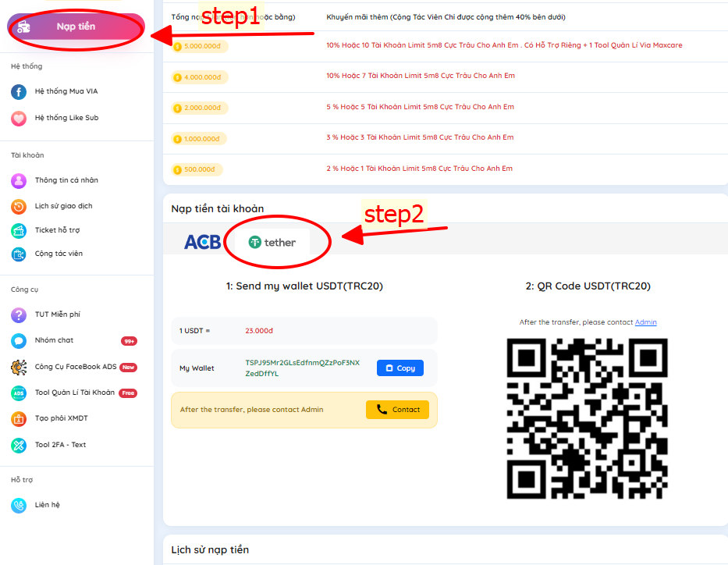728x565 pixels.
Task: Open Hệ thống Like Sub menu item
Action: [x=67, y=118]
